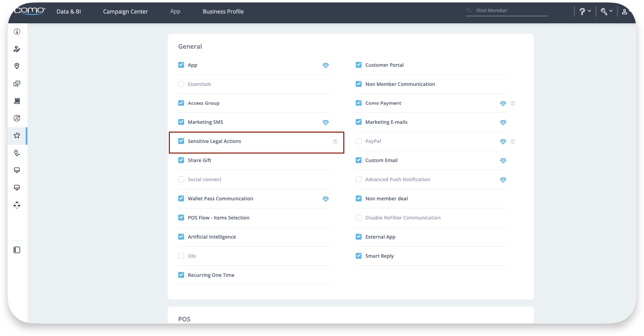Toggle the Smart Reply checkbox
The height and width of the screenshot is (336, 644).
point(359,256)
